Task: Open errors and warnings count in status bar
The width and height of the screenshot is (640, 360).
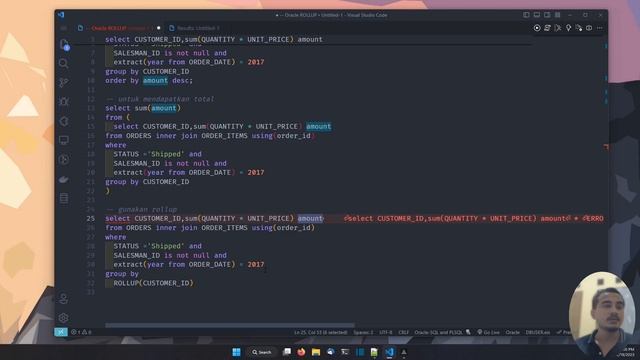Action: coord(81,332)
